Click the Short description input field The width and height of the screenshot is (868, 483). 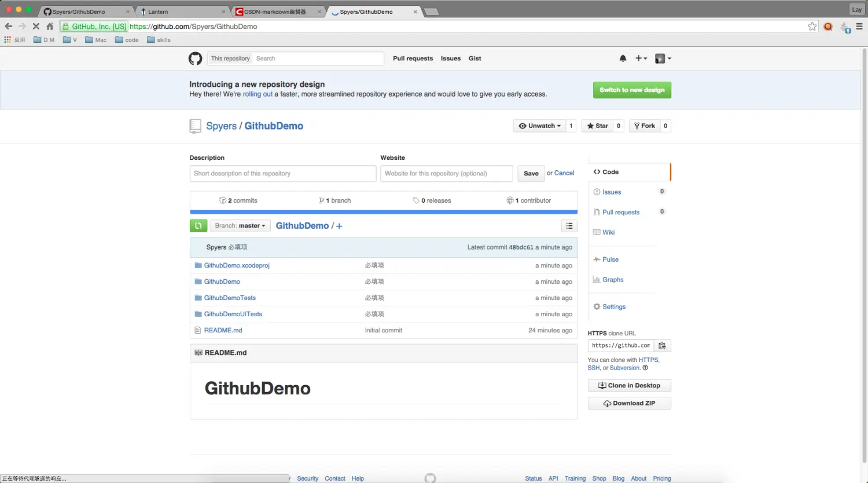coord(283,174)
